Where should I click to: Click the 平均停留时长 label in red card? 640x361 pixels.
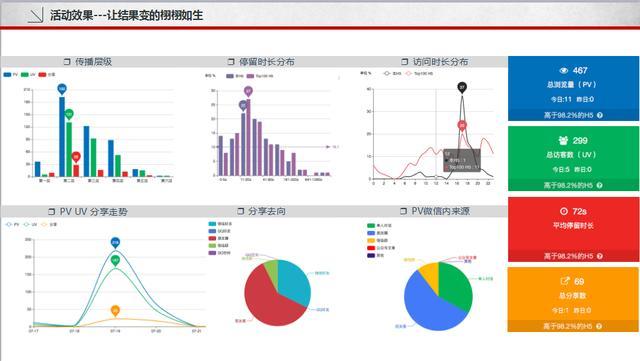tap(573, 225)
